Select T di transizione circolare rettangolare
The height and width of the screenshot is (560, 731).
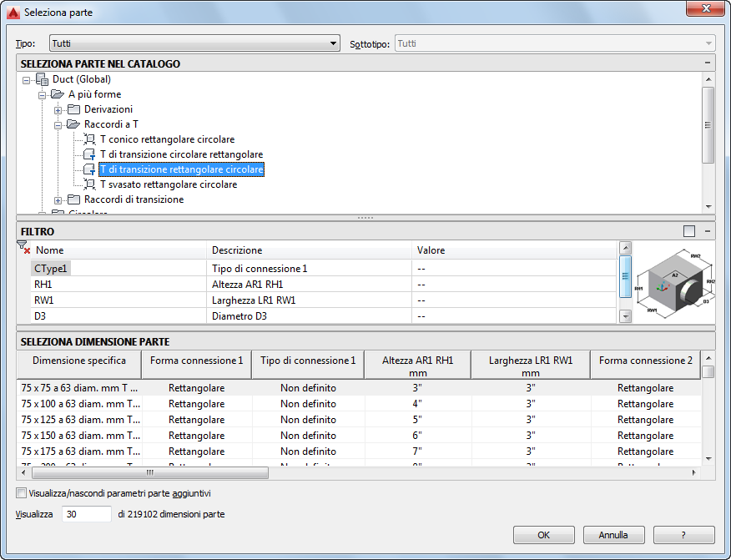[181, 154]
